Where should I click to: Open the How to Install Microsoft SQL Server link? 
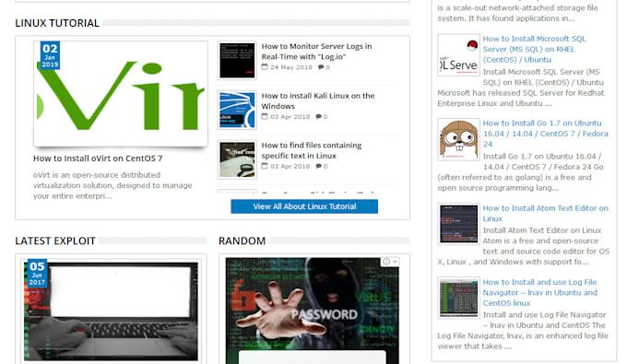point(534,49)
